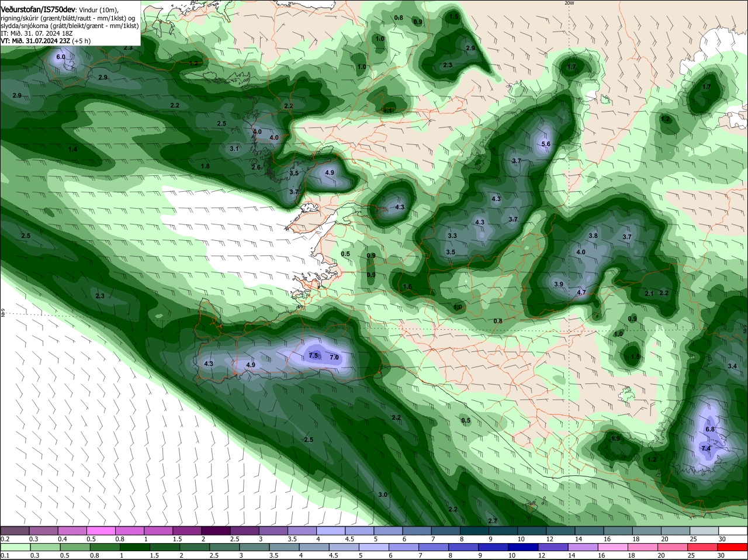Click the valid time line 'VT: Mið. 31.07.2024 23Z'
Screen dimensions: 748x560
(x=36, y=41)
